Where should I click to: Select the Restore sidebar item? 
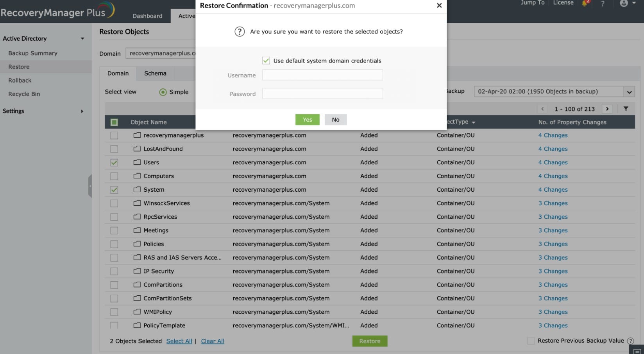pos(46,66)
